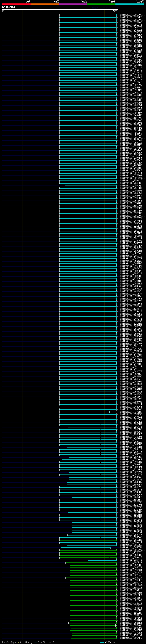Click the label UniRef100_A7P5R0
This screenshot has height=644, width=146.
point(131,412)
